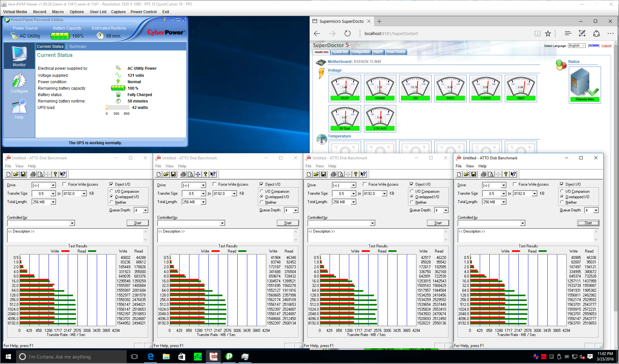Viewport: 619px width, 364px height.
Task: Open Select Language dropdown in SuperDoctor
Action: 577,46
